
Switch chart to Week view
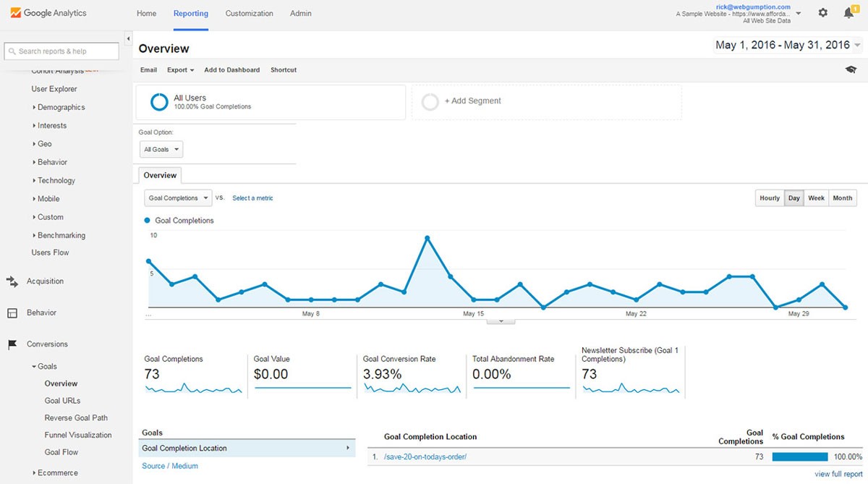[816, 198]
